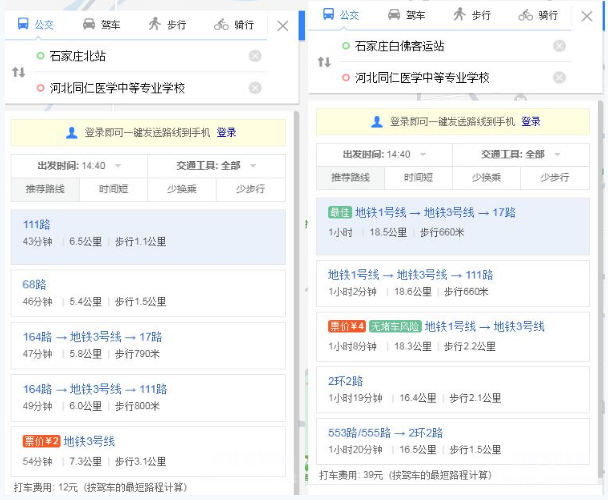Choose the 68路 46分钟 route
Image resolution: width=608 pixels, height=500 pixels.
pos(148,293)
